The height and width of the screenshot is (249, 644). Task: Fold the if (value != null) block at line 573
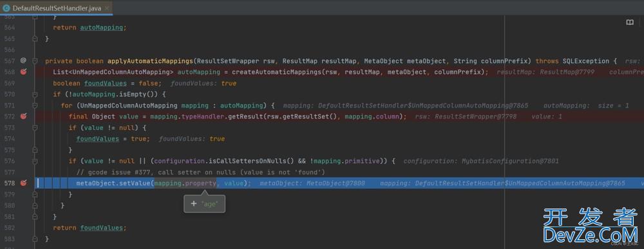[35, 127]
